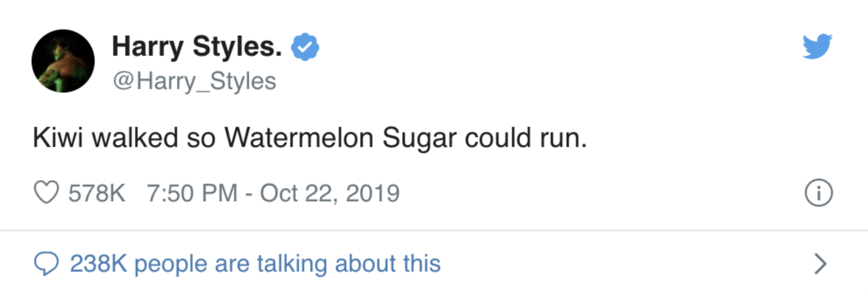Click the 238K conversation count

[x=98, y=264]
